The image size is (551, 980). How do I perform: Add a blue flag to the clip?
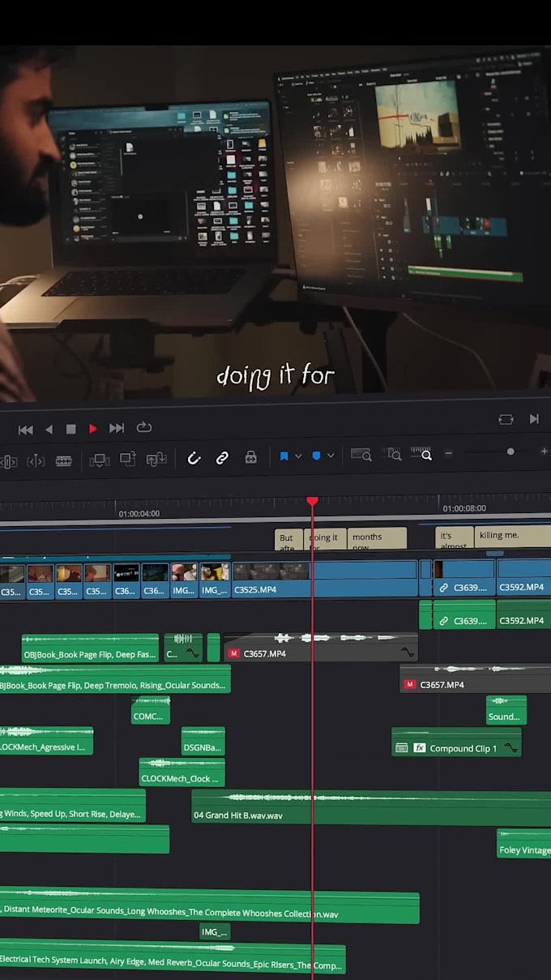point(284,456)
